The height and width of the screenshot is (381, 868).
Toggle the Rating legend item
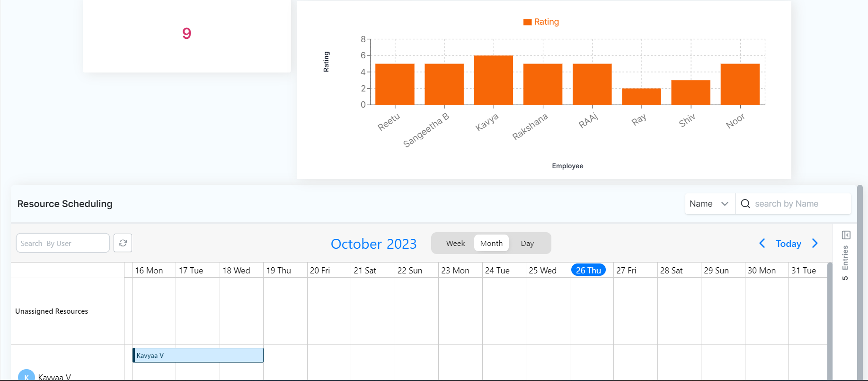[541, 22]
